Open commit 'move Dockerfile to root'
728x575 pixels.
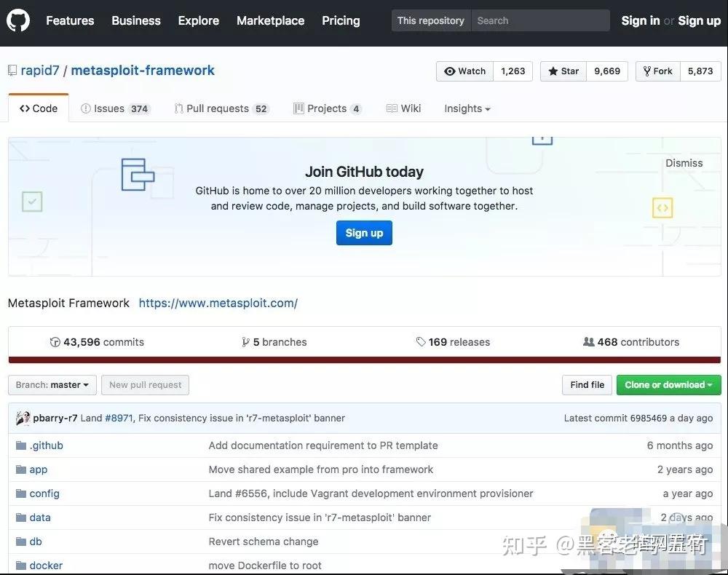point(265,566)
